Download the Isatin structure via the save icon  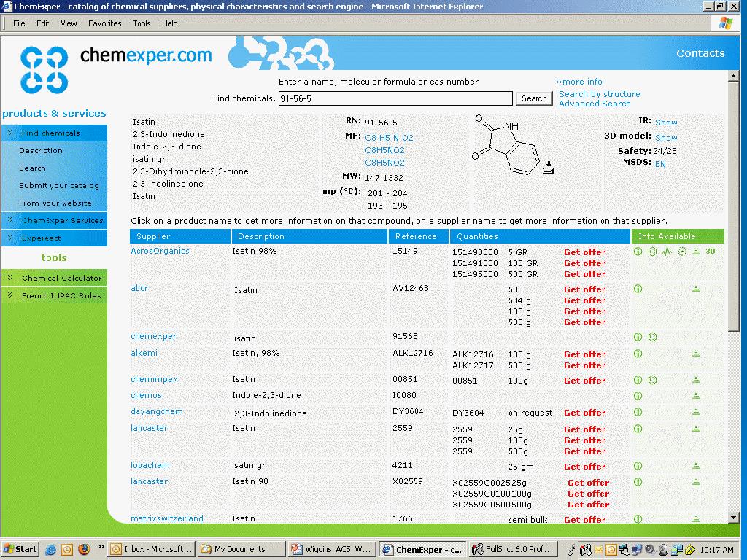549,168
